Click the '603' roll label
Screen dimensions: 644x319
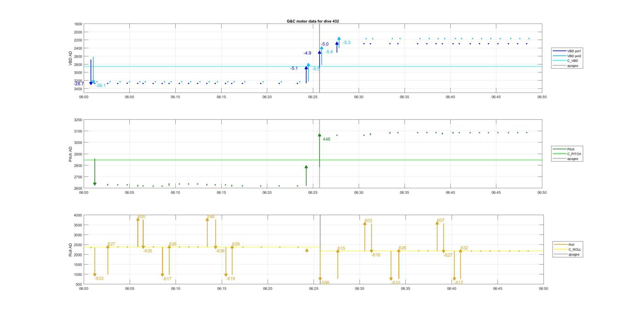pos(368,221)
